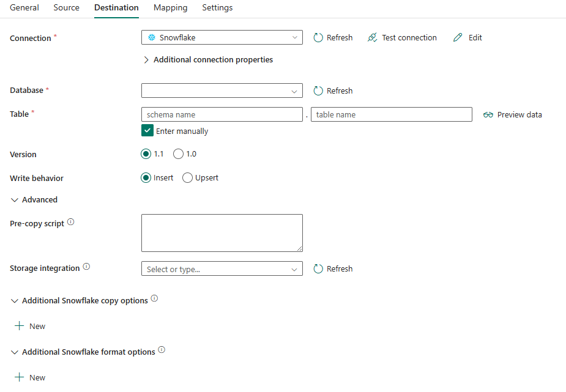This screenshot has width=566, height=392.
Task: Click the Edit pencil icon
Action: tap(457, 37)
